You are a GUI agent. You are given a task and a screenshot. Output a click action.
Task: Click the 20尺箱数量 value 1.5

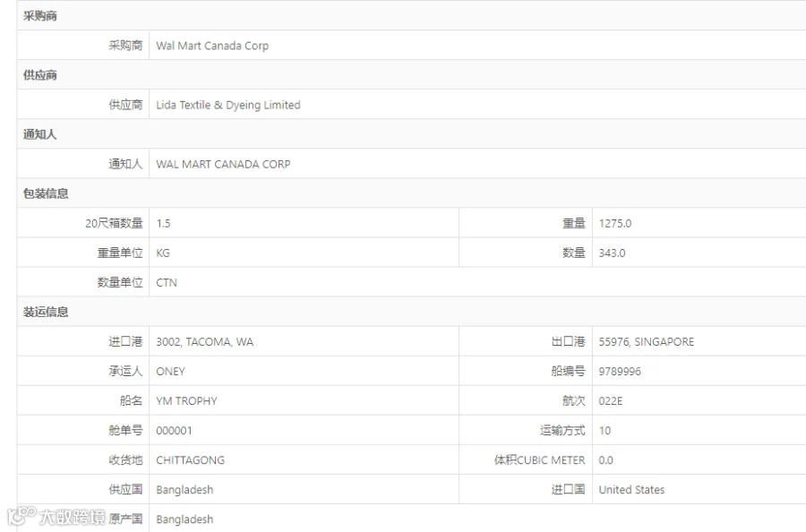coord(164,223)
